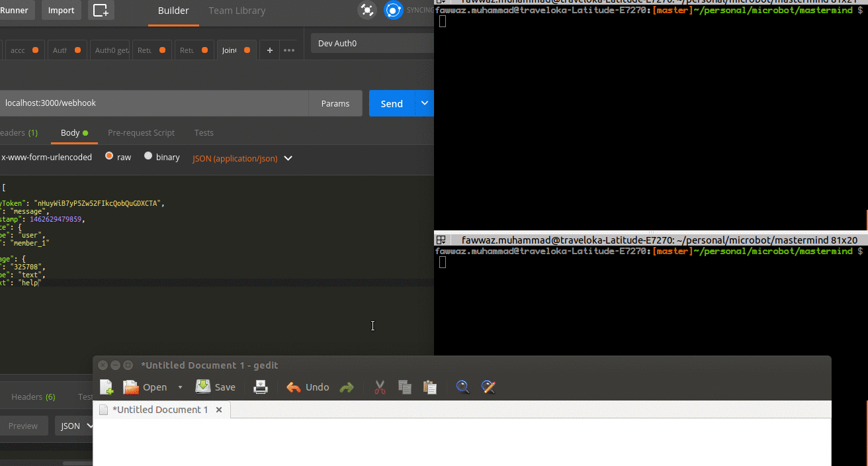
Task: Click the top terminal prompt line
Action: 649,10
